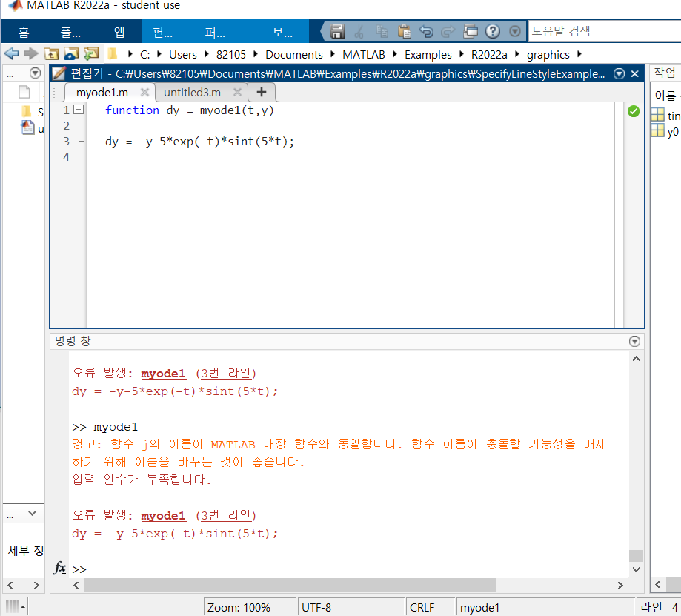The image size is (681, 616).
Task: Click the command window horizontal scrollbar
Action: pos(290,585)
